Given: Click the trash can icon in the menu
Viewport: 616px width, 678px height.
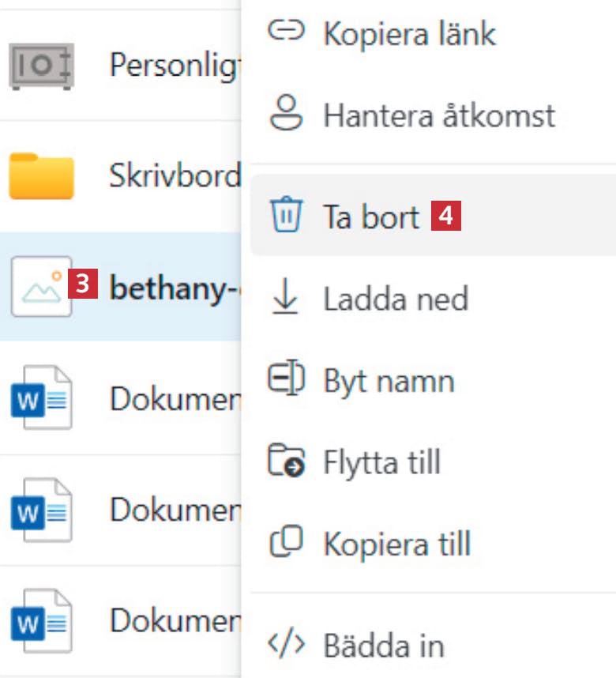Looking at the screenshot, I should [286, 216].
